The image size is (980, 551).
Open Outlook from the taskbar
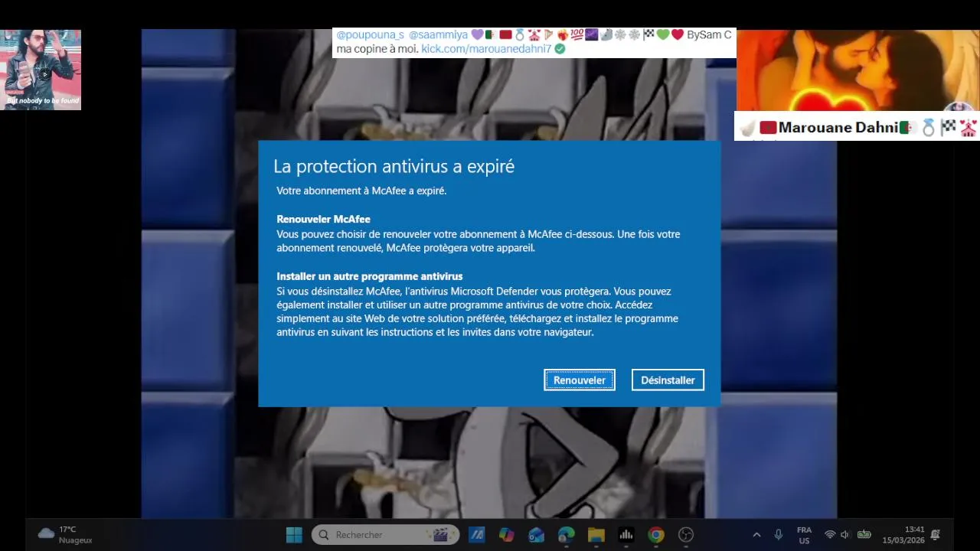[x=537, y=535]
